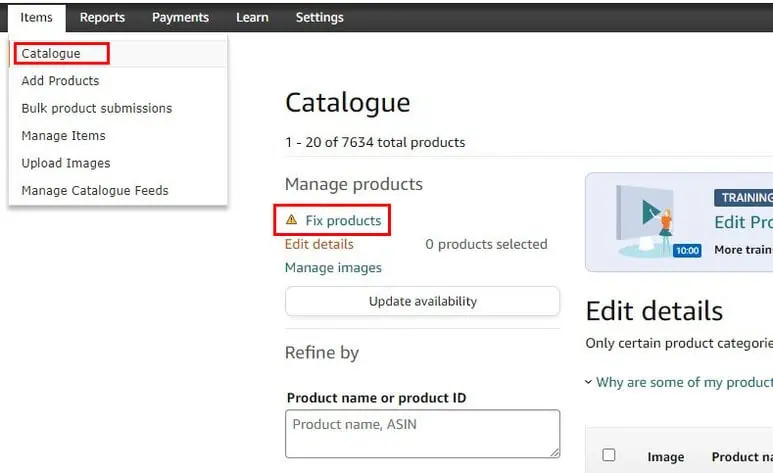Click the Catalogue page heading
This screenshot has height=473, width=773.
[x=348, y=103]
